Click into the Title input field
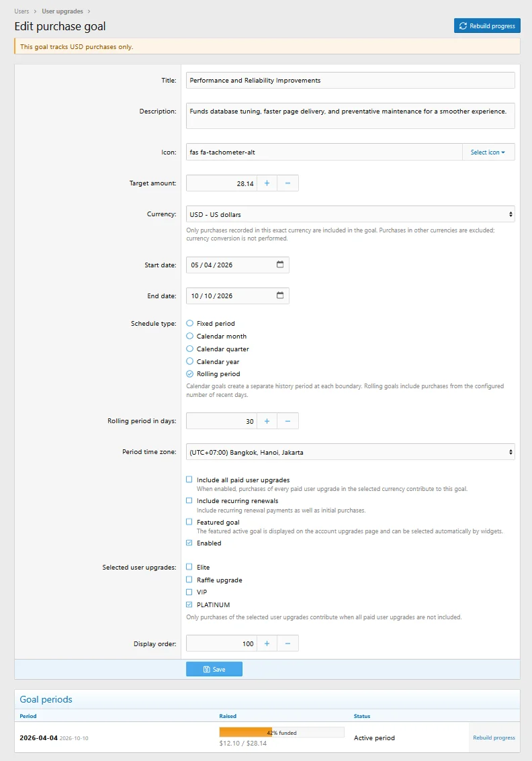Image resolution: width=532 pixels, height=761 pixels. (350, 81)
